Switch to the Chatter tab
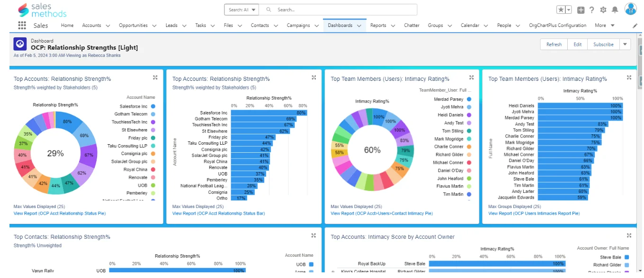 click(411, 26)
